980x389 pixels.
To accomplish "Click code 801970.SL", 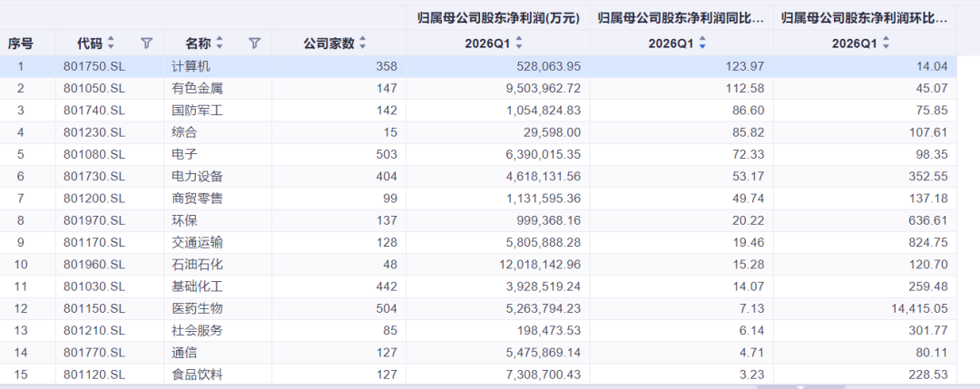I will (x=94, y=220).
